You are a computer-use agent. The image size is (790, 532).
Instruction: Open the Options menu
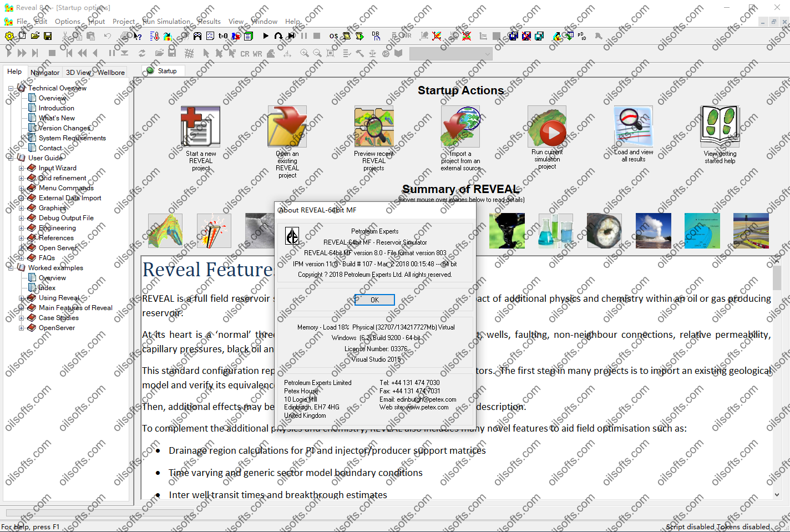[x=68, y=21]
